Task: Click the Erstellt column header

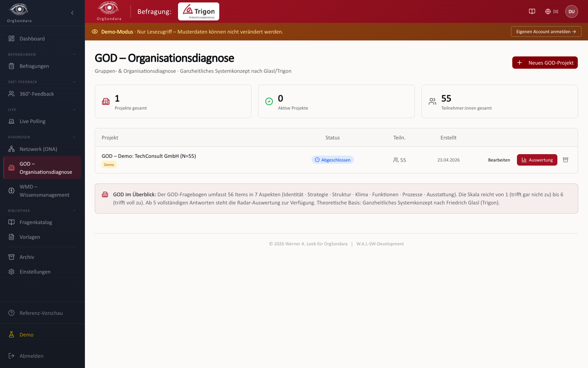Action: point(448,137)
